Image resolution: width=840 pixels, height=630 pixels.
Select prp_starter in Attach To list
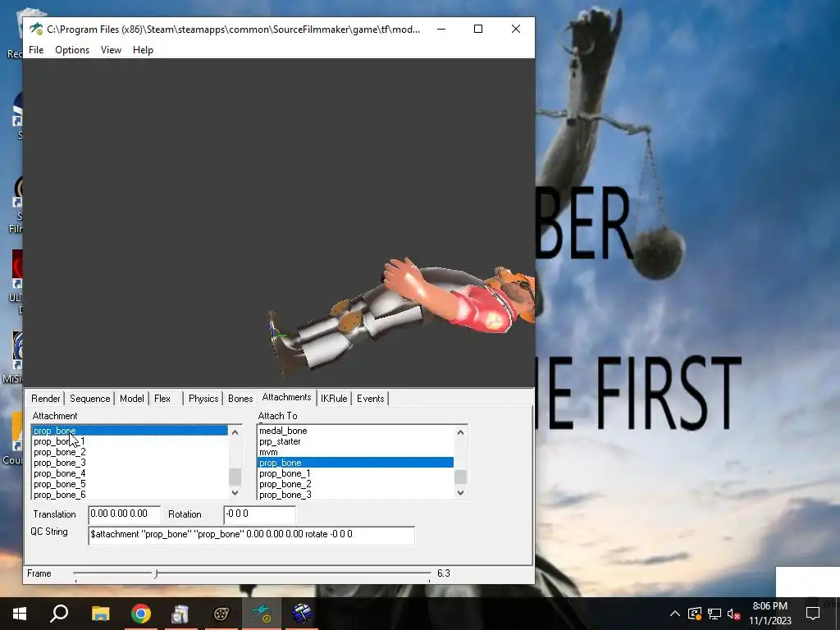tap(356, 441)
